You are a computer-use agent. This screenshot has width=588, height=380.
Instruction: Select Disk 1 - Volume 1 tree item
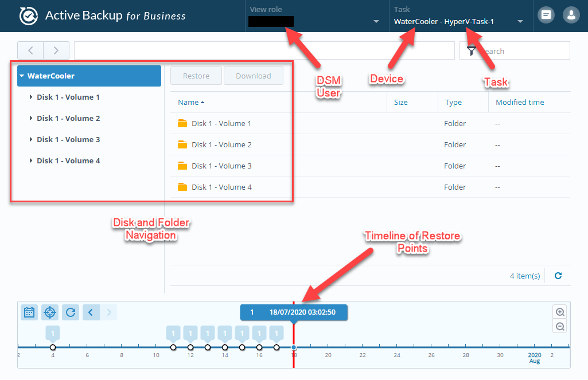68,97
